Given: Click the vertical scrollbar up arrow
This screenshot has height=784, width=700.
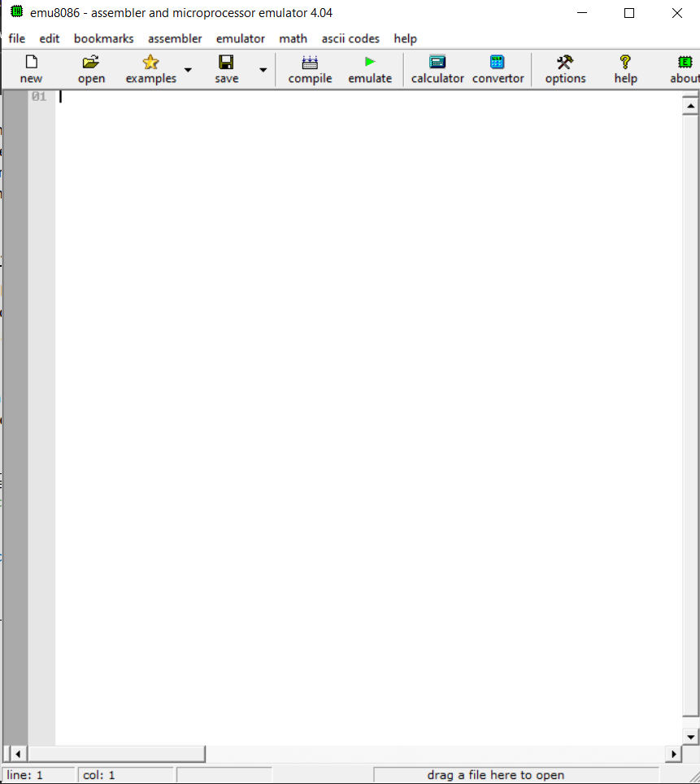Looking at the screenshot, I should (690, 106).
